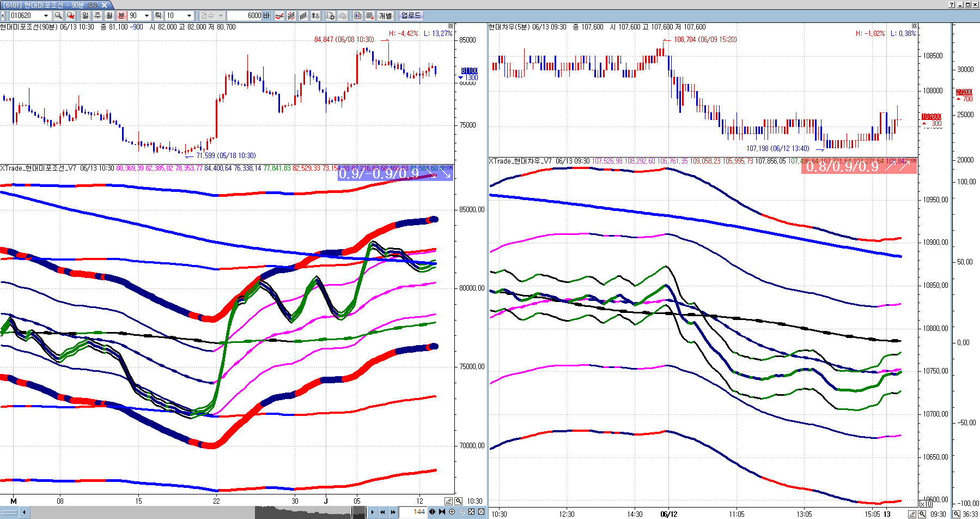
Task: Click the line chart type icon
Action: 279,16
